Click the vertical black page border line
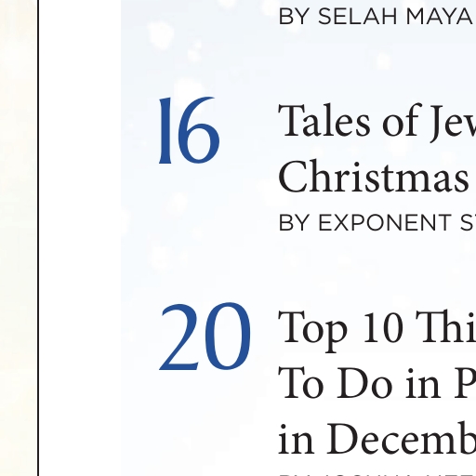Image resolution: width=476 pixels, height=476 pixels. [x=38, y=238]
